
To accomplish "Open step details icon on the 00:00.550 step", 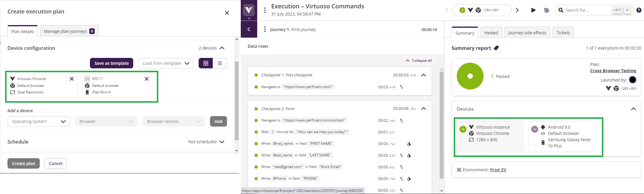I will [x=401, y=190].
